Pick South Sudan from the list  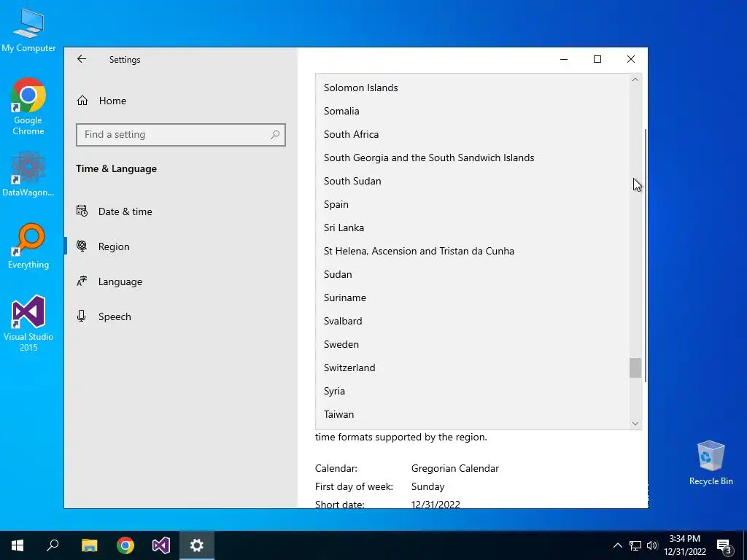[x=472, y=181]
